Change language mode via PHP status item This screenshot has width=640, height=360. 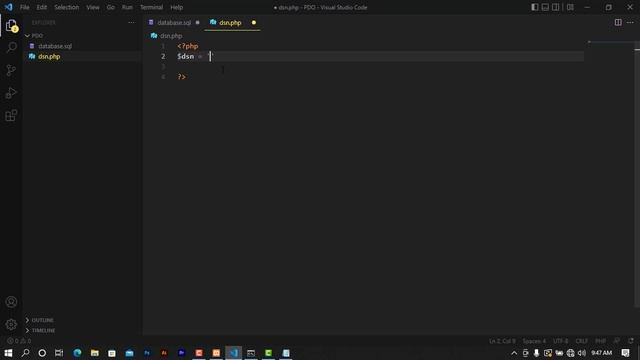click(x=600, y=341)
